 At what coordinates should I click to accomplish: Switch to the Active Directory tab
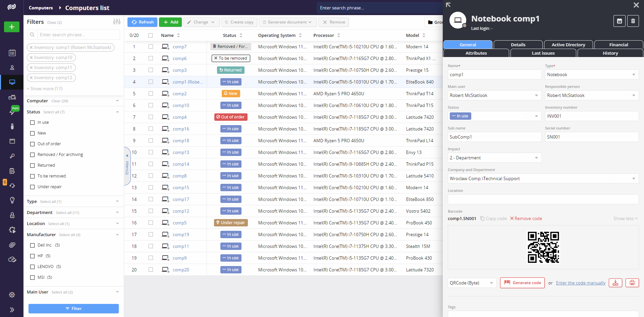[568, 45]
